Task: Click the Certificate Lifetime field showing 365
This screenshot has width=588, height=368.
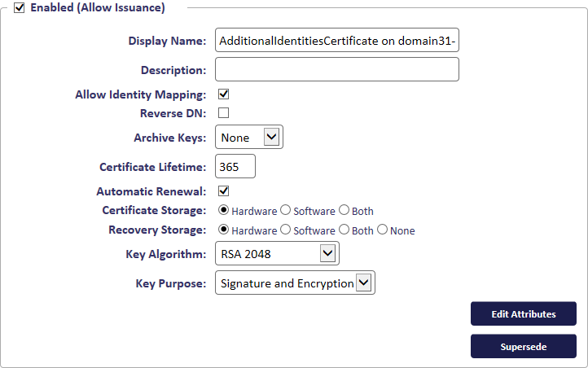Action: point(235,166)
